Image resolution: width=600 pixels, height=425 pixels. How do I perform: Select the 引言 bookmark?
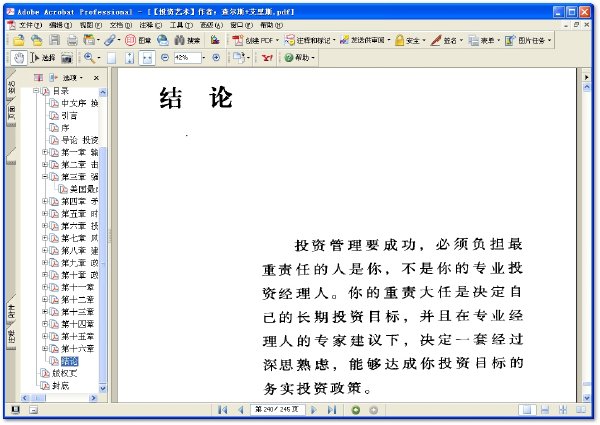pos(69,115)
